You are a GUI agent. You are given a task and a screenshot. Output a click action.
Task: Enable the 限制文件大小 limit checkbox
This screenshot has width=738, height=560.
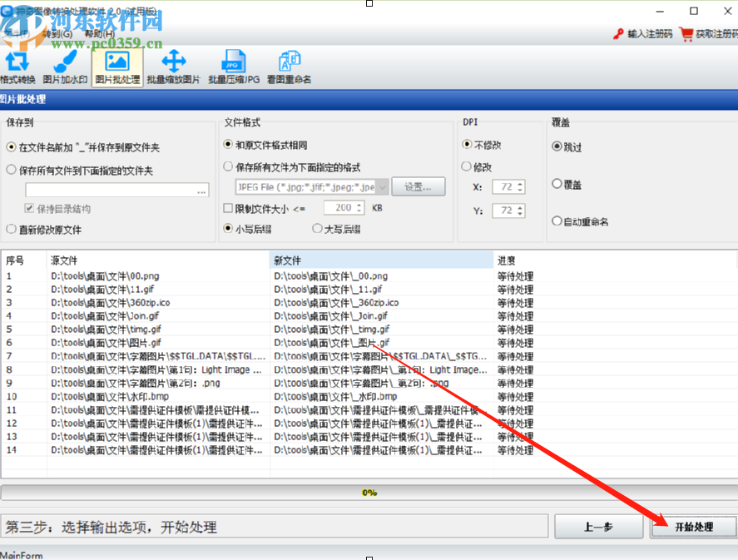(228, 207)
